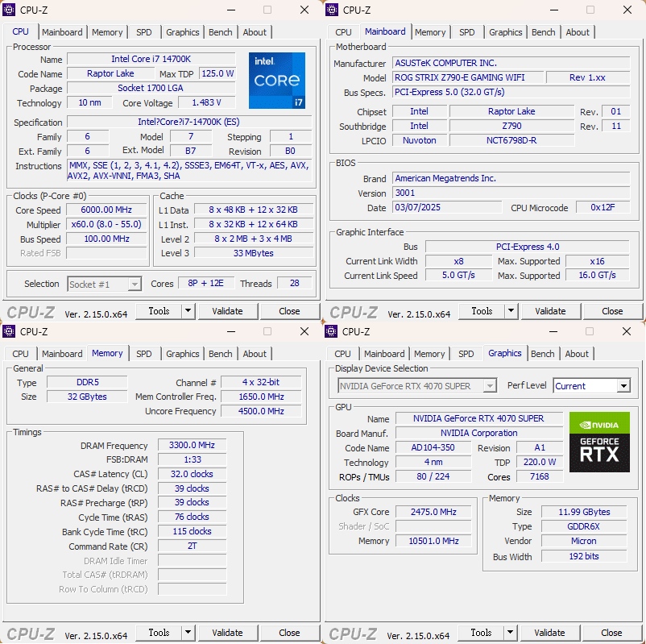Click Validate button in Memory window
The width and height of the screenshot is (646, 644).
(x=227, y=633)
